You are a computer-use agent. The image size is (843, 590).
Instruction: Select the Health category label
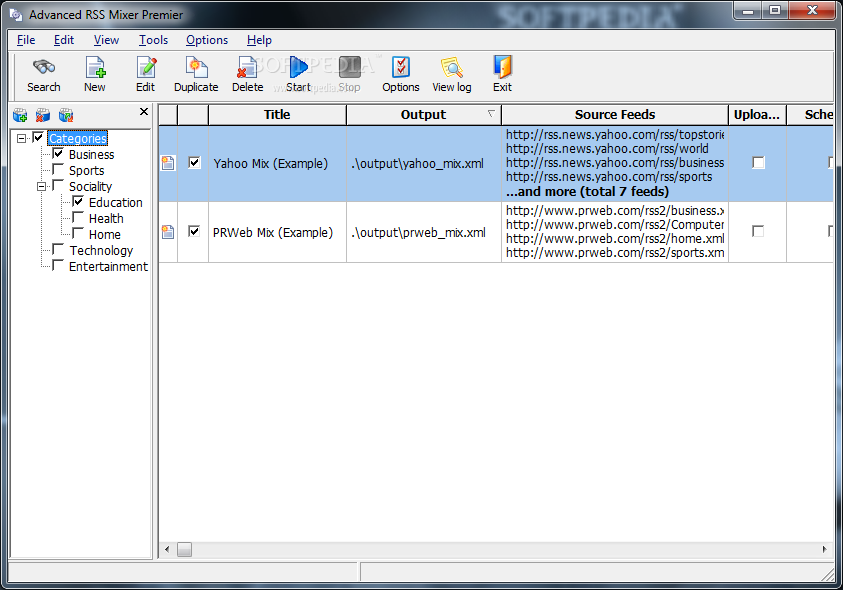pos(106,218)
